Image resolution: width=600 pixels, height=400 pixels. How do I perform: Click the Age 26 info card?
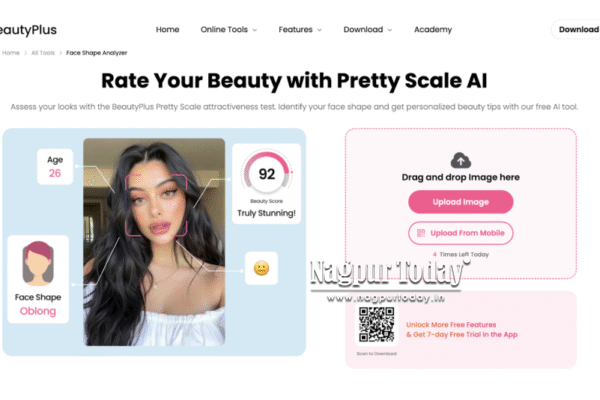(x=55, y=167)
